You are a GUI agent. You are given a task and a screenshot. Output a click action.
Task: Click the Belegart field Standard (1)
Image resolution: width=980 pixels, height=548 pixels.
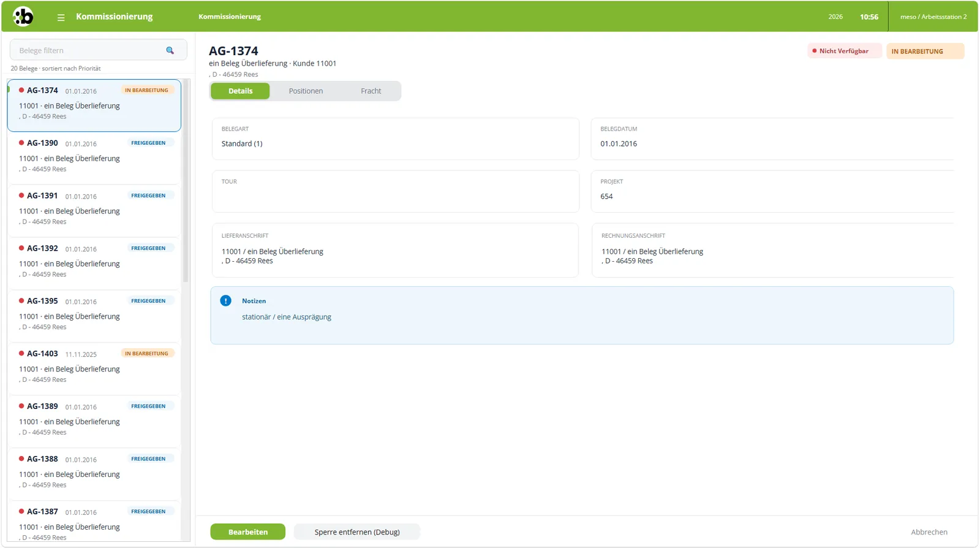pos(396,139)
